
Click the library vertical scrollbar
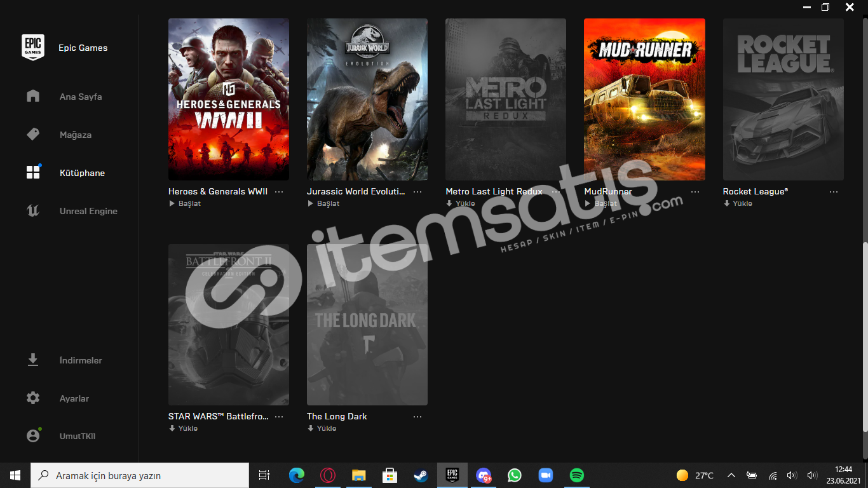(865, 337)
